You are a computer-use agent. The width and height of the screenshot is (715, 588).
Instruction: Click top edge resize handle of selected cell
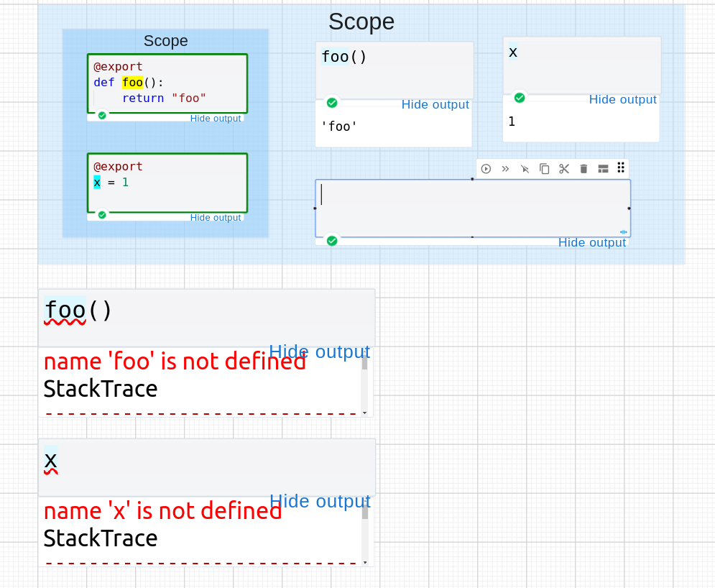tap(472, 179)
